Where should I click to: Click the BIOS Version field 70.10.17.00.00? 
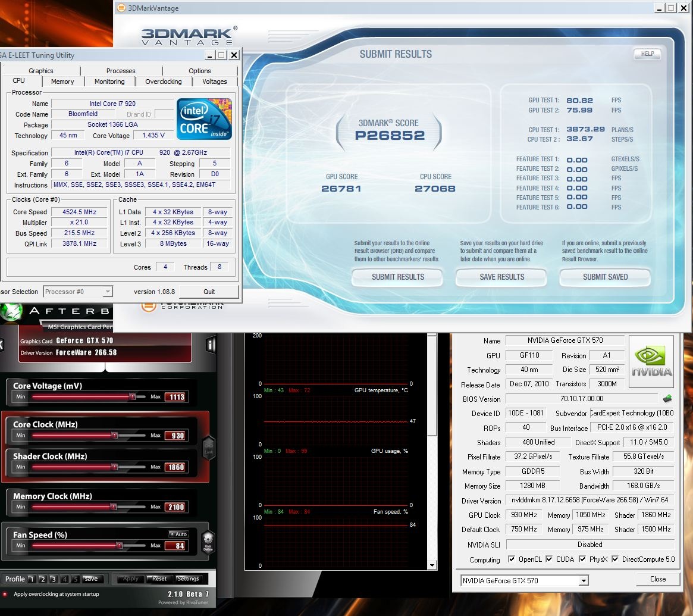coord(582,398)
